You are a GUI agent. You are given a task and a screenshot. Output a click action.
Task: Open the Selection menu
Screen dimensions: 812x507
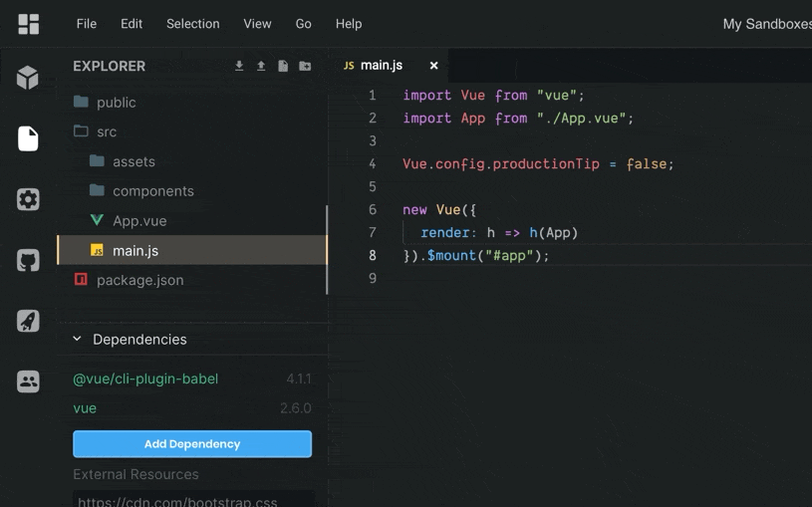tap(192, 24)
